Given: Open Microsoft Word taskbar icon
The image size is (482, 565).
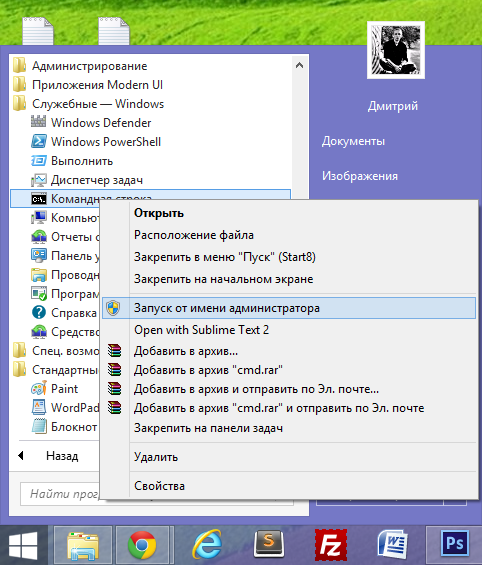Looking at the screenshot, I should click(393, 544).
